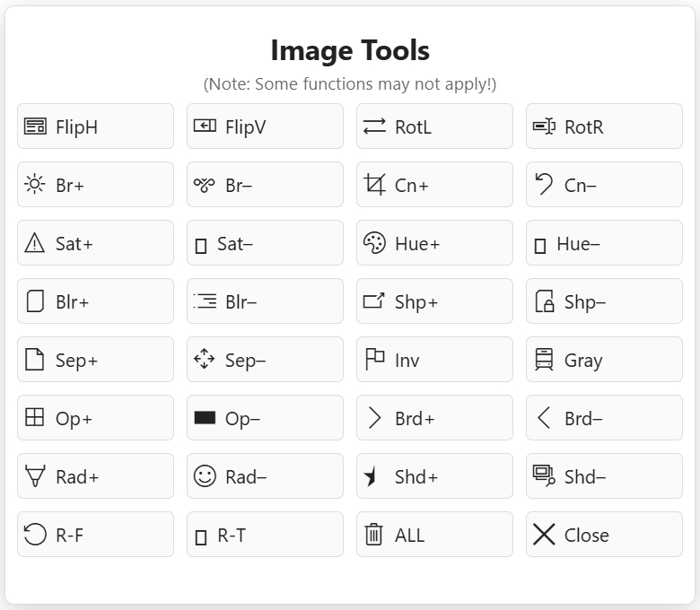Click the black rectangle icon for Op–
This screenshot has width=700, height=610.
205,418
